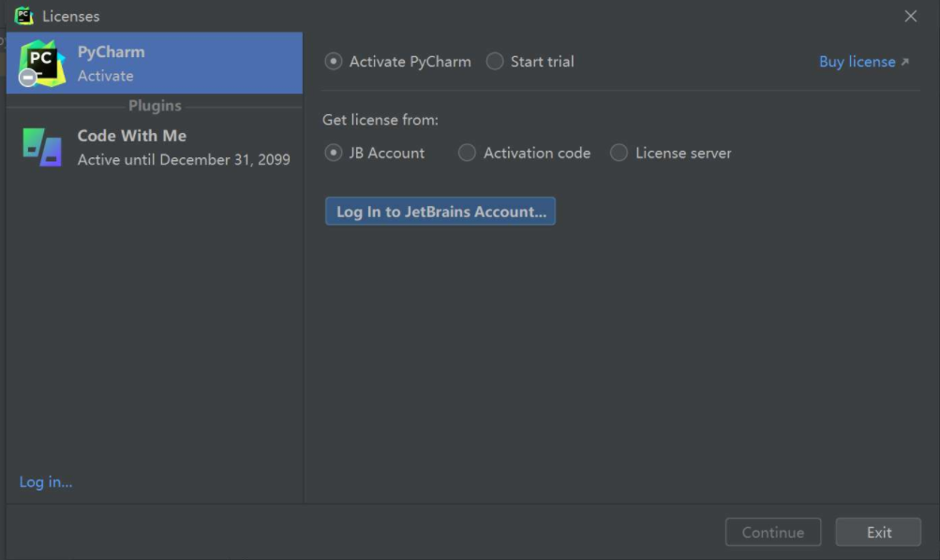Click the Code With Me plugin icon
The image size is (940, 560).
(x=42, y=147)
